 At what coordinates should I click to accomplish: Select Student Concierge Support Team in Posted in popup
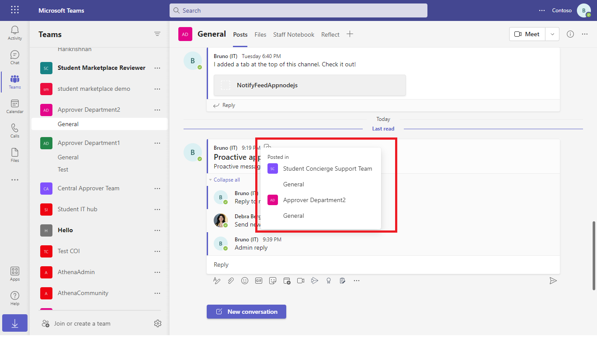tap(320, 168)
